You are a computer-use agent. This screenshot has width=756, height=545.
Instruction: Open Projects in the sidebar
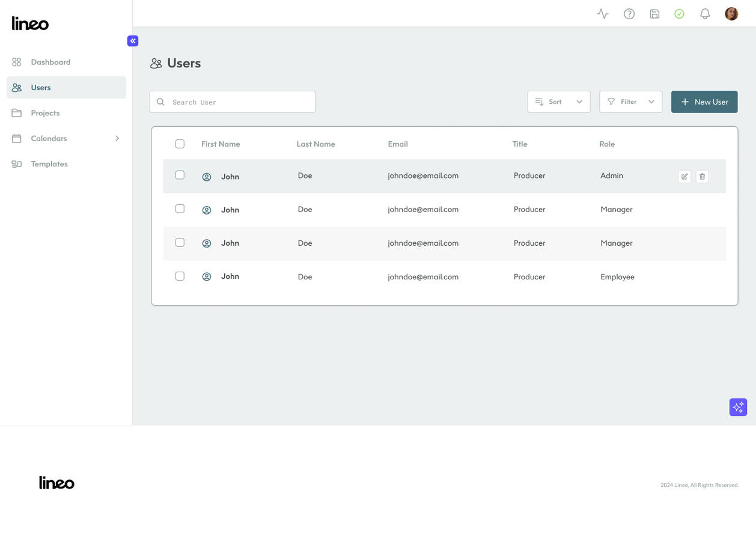click(45, 113)
